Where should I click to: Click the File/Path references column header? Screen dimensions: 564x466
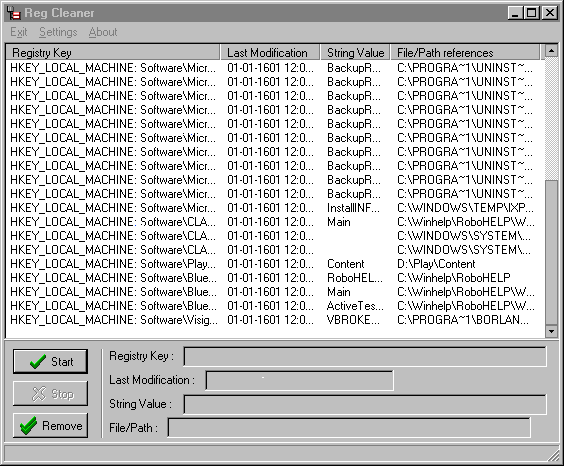tap(465, 53)
